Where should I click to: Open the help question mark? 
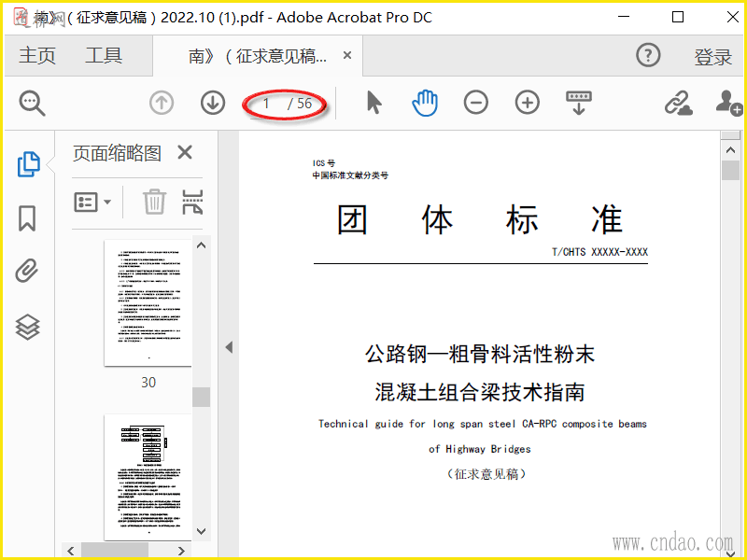(648, 55)
